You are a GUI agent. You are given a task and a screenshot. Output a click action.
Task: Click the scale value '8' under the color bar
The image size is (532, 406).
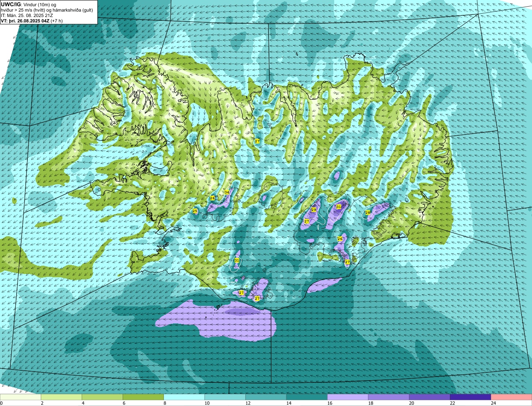[x=164, y=403]
